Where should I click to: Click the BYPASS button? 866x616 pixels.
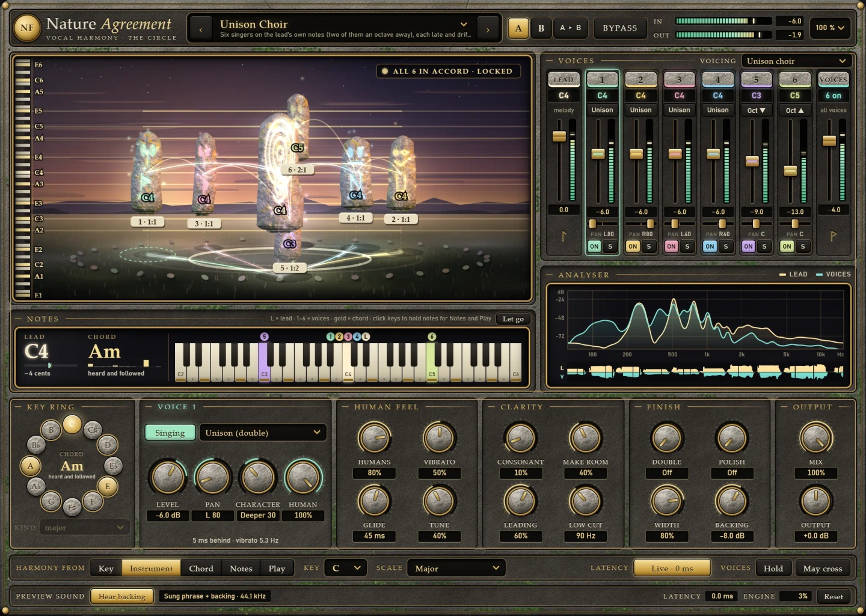(619, 28)
